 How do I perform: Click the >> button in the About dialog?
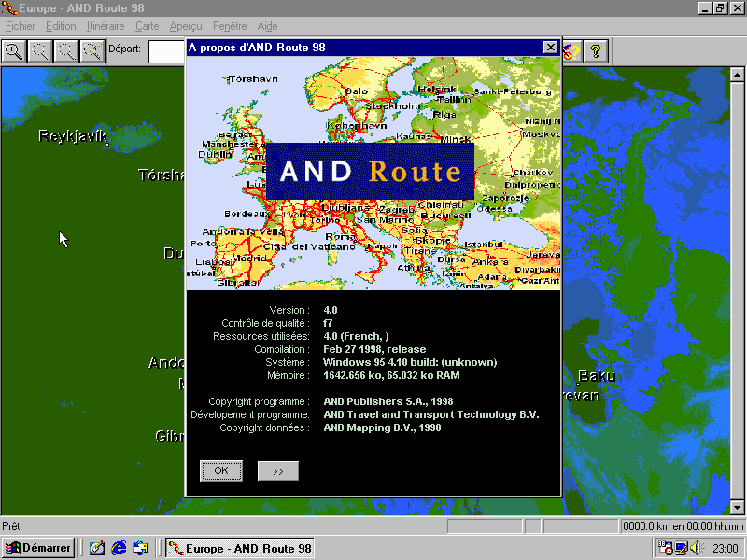click(x=278, y=471)
